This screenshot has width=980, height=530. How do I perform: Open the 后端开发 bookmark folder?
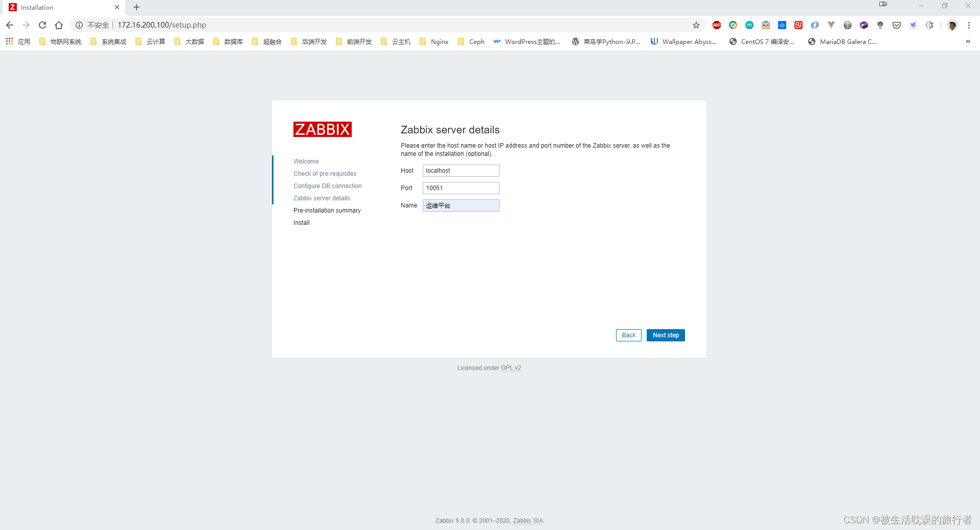click(x=309, y=41)
